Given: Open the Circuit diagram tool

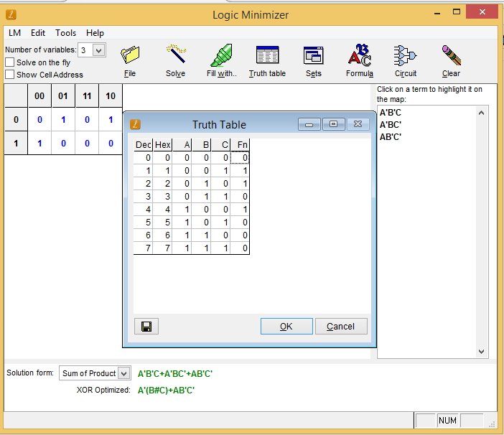Looking at the screenshot, I should (406, 60).
